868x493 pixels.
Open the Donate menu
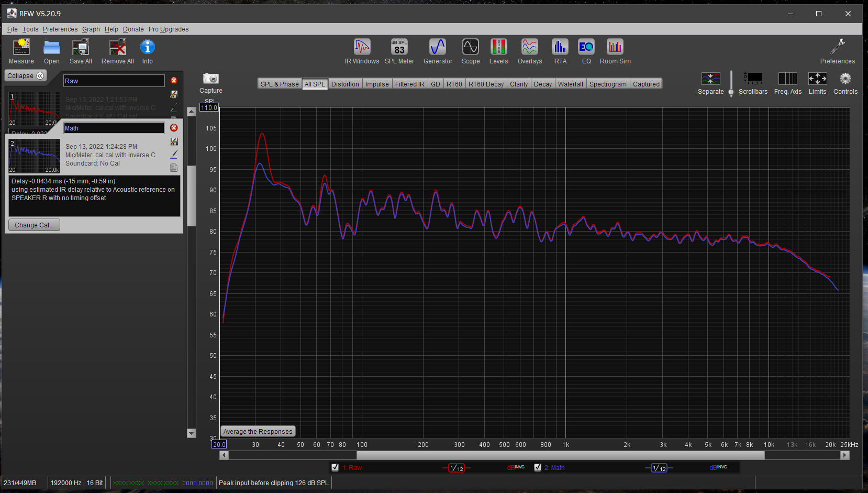point(133,29)
